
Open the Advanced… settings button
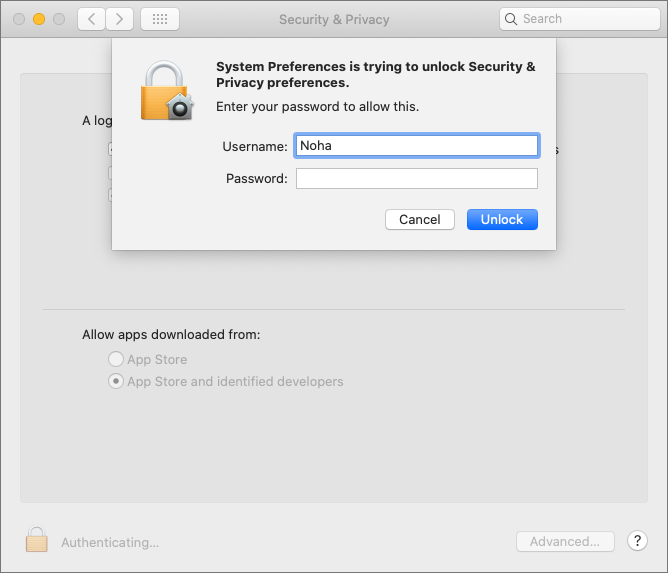(565, 541)
